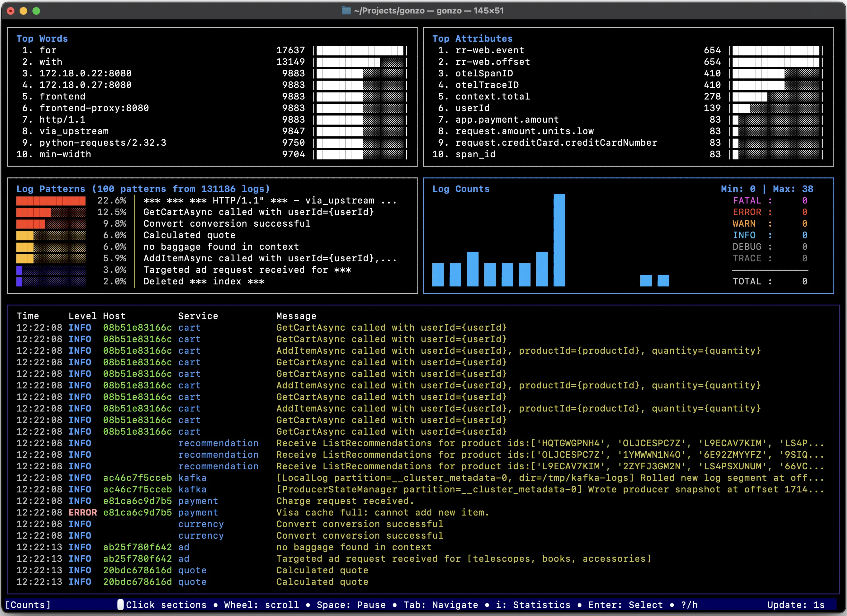The height and width of the screenshot is (616, 847).
Task: Click the ERROR severity count label
Action: [747, 212]
